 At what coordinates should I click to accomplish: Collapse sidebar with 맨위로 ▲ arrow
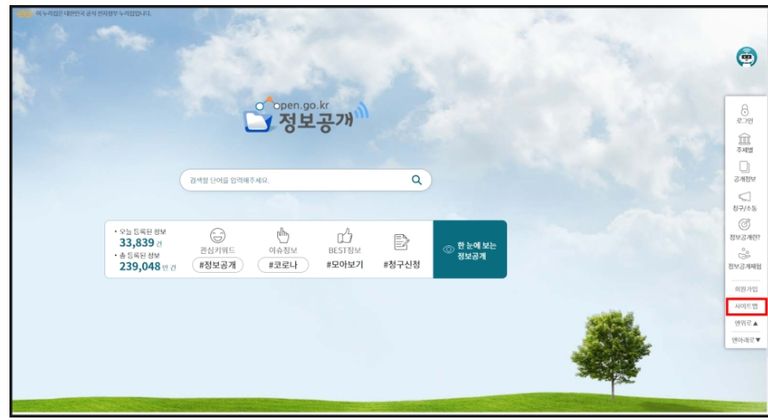[744, 323]
